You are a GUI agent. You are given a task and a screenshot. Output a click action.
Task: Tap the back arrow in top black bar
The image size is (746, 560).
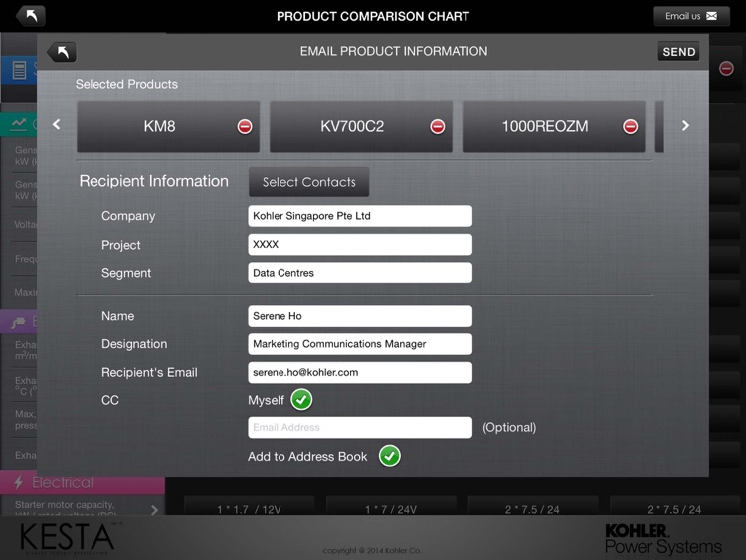[x=31, y=16]
